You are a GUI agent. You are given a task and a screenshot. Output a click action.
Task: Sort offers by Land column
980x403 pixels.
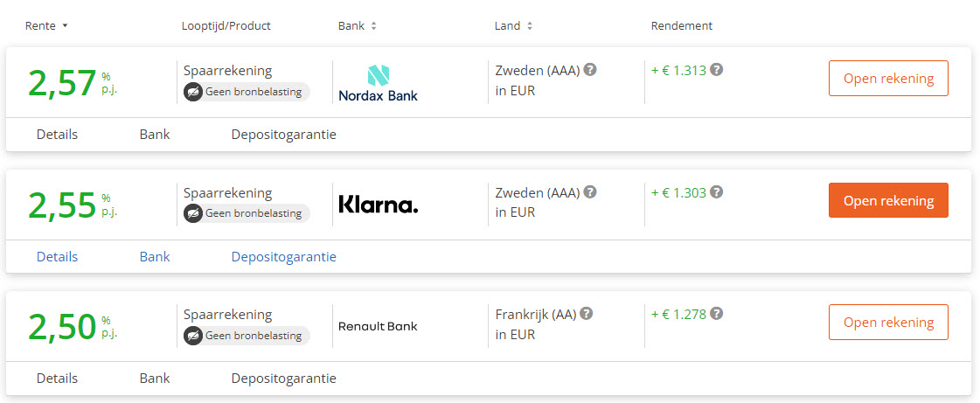[x=513, y=26]
